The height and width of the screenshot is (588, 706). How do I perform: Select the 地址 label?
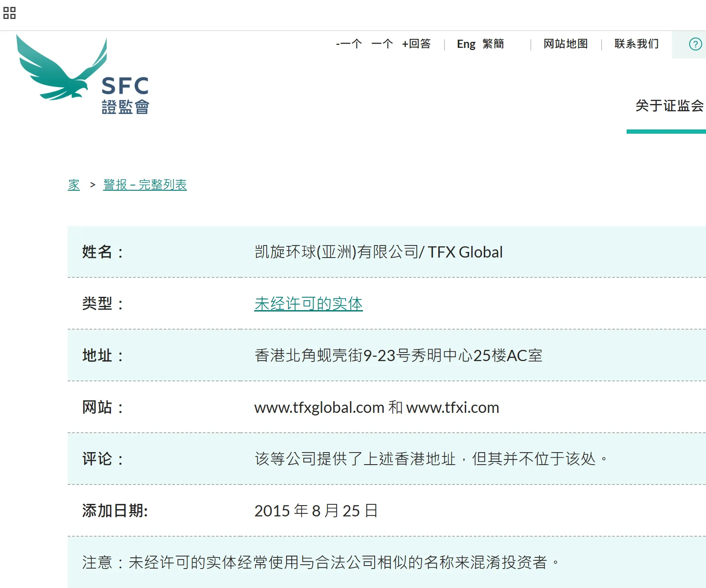[103, 355]
